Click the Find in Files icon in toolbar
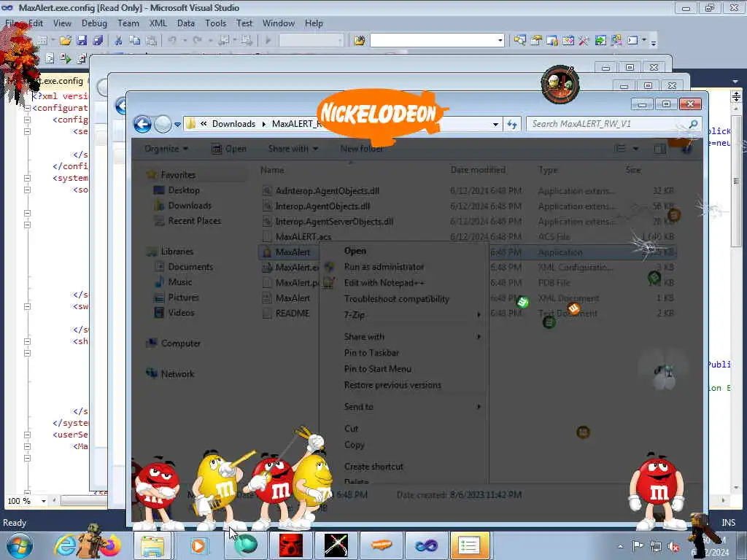Image resolution: width=747 pixels, height=560 pixels. click(359, 41)
